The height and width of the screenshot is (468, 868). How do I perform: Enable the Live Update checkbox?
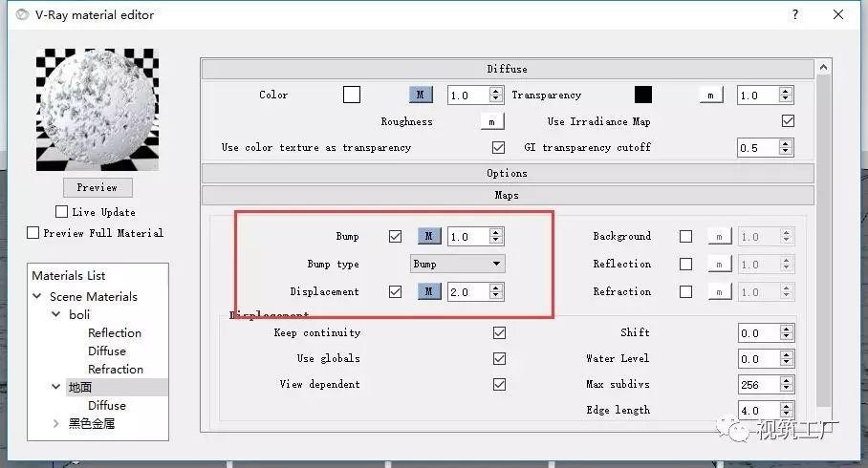pyautogui.click(x=61, y=211)
